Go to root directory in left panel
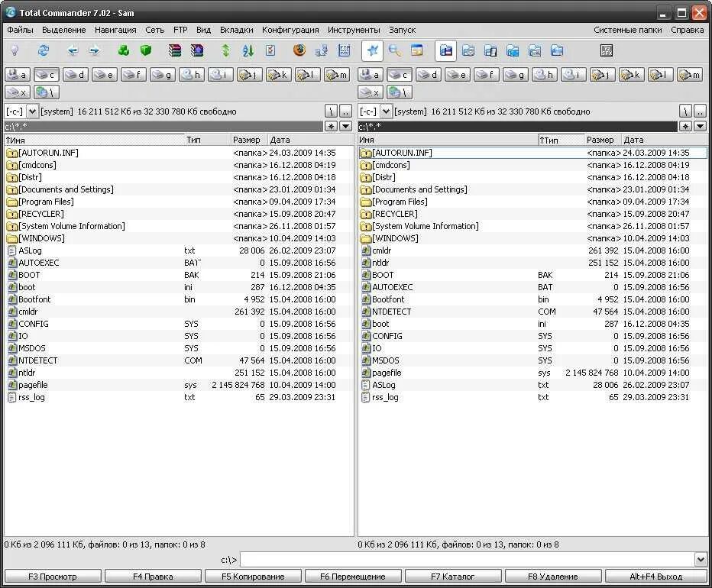Screen dimensions: 712x588 [332, 111]
